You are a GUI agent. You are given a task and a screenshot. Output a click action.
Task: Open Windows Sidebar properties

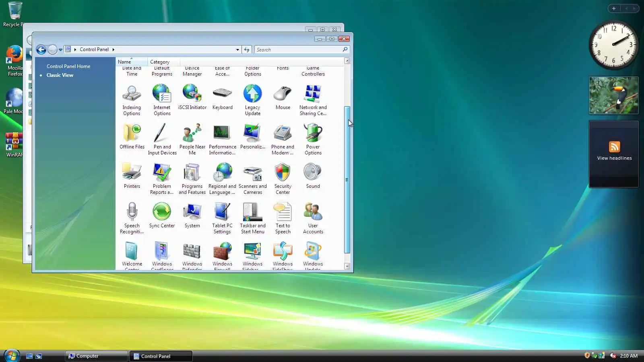click(x=253, y=255)
